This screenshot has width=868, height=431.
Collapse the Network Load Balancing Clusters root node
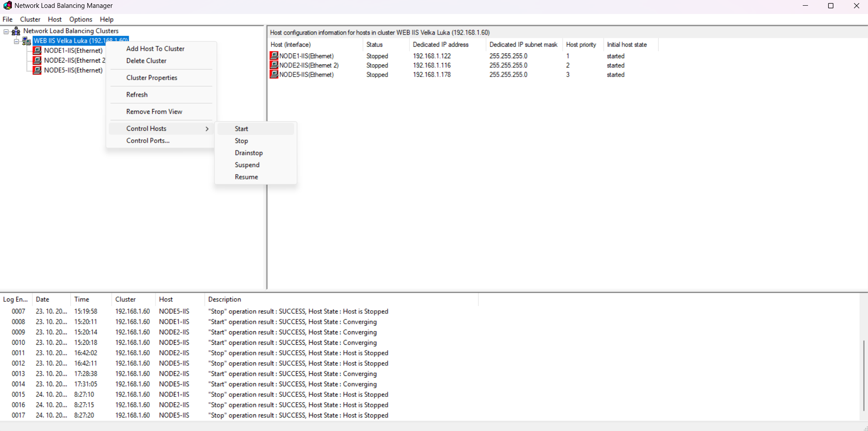pyautogui.click(x=6, y=32)
